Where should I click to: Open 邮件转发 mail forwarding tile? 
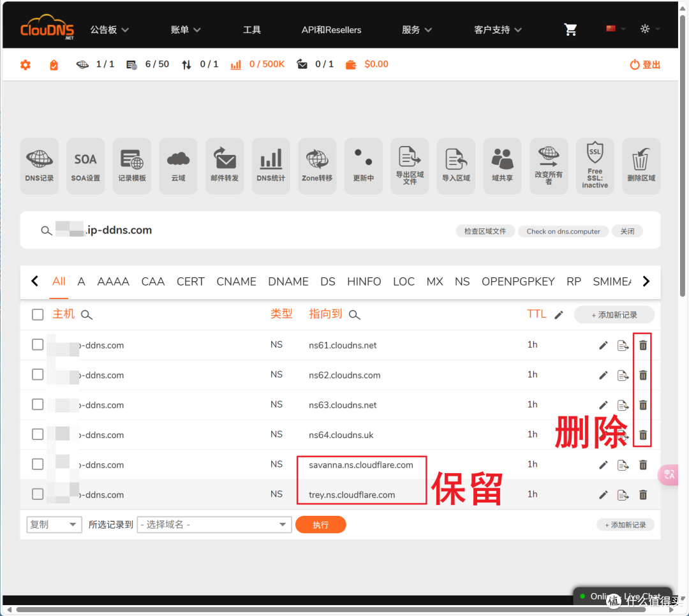[x=225, y=166]
